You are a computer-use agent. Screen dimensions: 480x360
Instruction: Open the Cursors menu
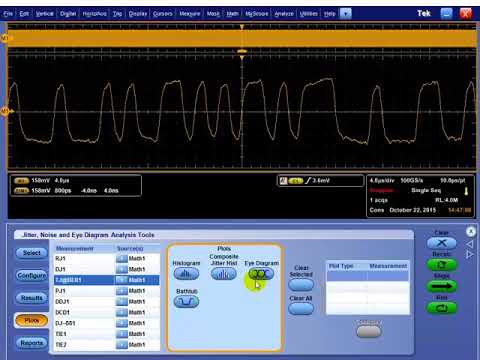(163, 14)
